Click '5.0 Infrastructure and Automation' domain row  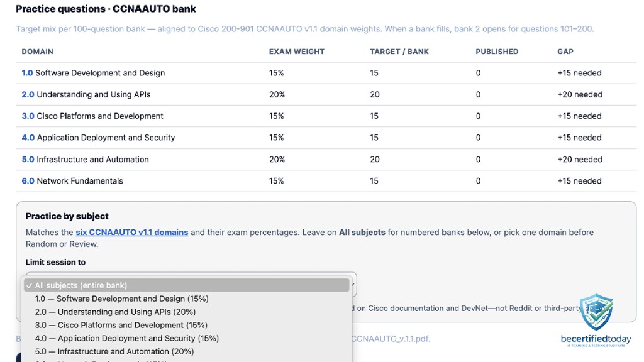tap(326, 159)
